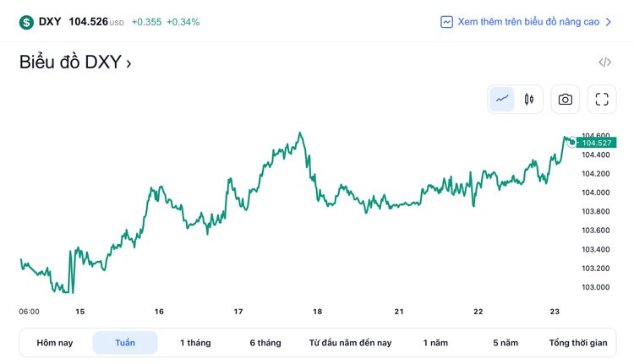Choose the "6 tháng" range
This screenshot has height=364, width=634.
coord(265,343)
